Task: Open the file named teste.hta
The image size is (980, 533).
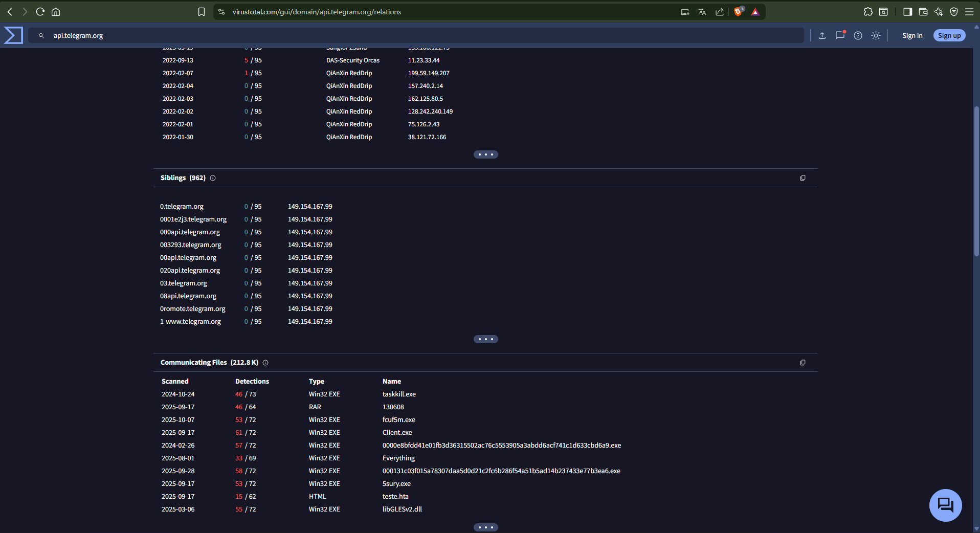Action: click(x=395, y=497)
